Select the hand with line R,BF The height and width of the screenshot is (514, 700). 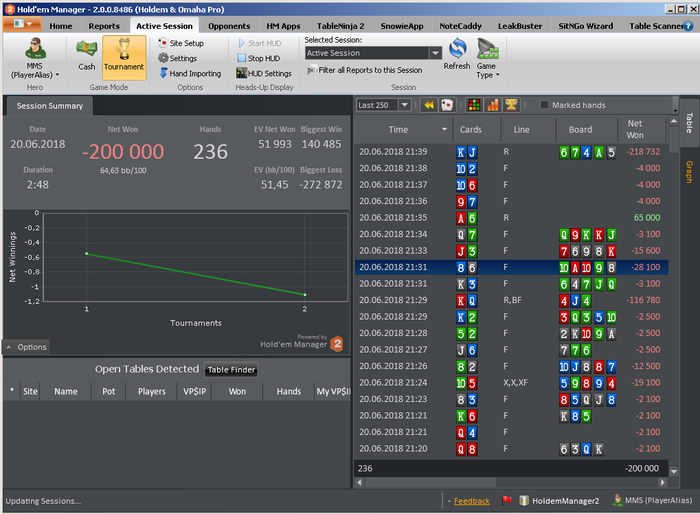tap(512, 300)
